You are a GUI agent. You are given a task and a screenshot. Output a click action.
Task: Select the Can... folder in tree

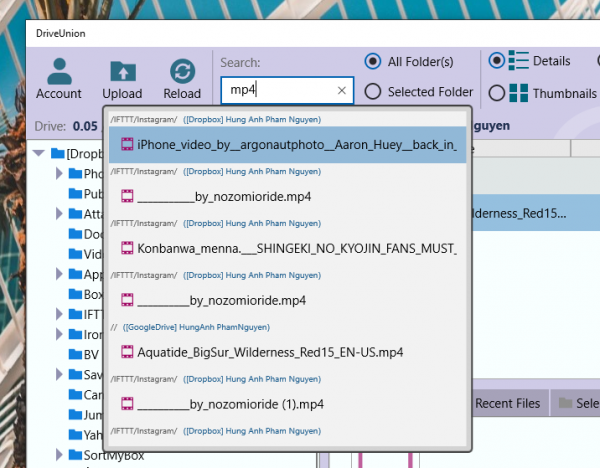86,395
